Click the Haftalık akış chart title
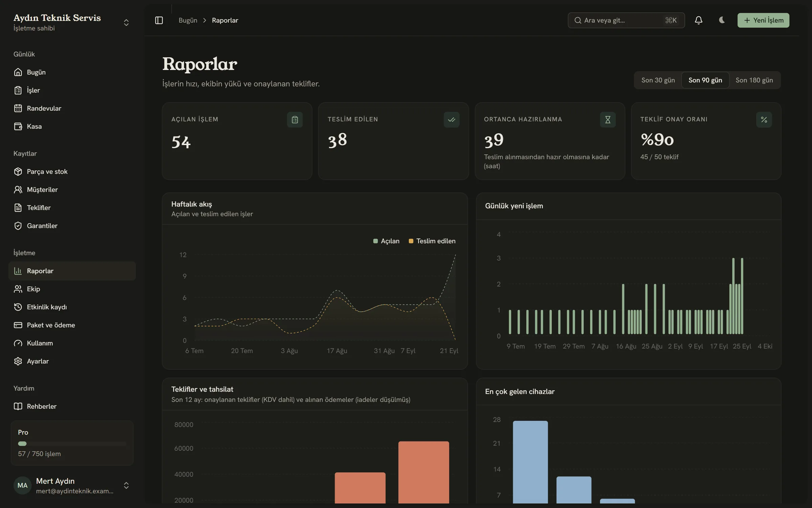 click(x=191, y=204)
